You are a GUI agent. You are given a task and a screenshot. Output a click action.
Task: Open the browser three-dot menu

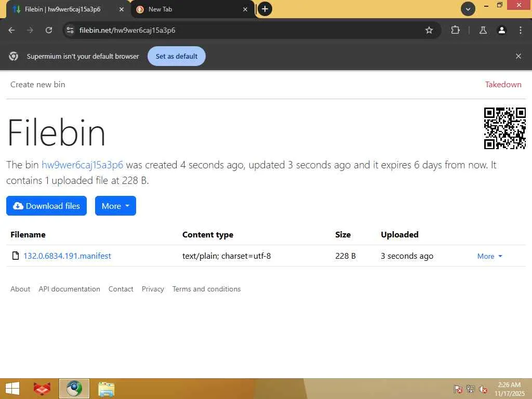521,30
